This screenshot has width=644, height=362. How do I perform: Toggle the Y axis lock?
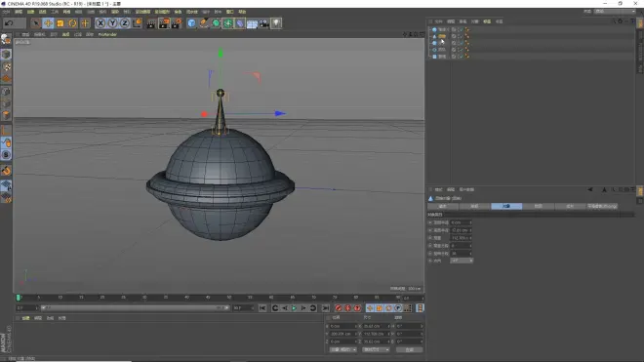(x=112, y=23)
